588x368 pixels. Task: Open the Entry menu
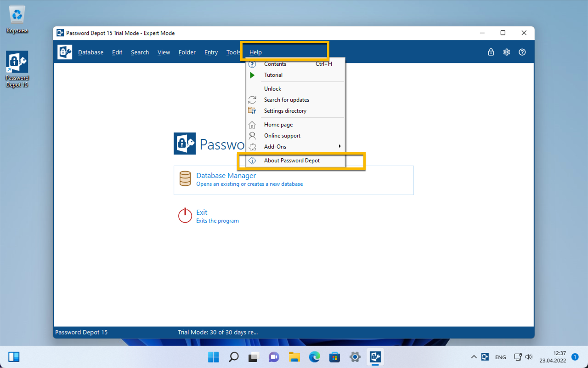click(211, 52)
